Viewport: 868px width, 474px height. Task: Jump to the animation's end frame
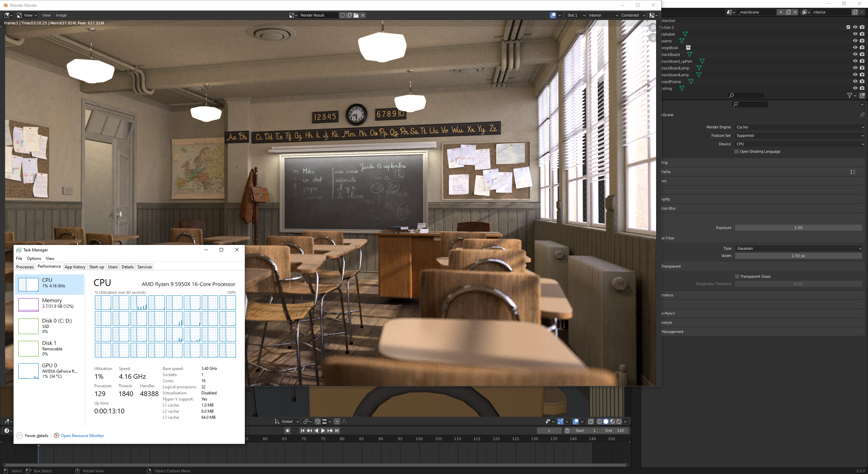point(337,431)
